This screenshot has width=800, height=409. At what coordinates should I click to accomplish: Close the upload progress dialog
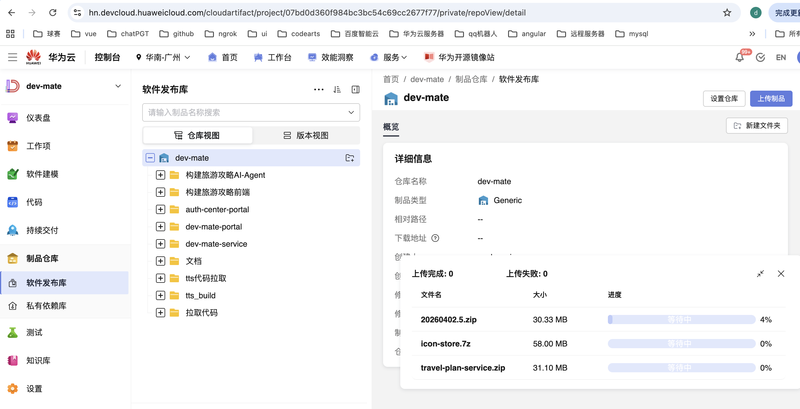point(781,274)
